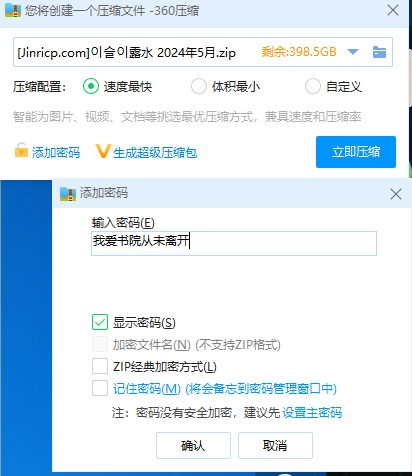412x476 pixels.
Task: Click the 添加密码 lock icon
Action: pyautogui.click(x=21, y=150)
